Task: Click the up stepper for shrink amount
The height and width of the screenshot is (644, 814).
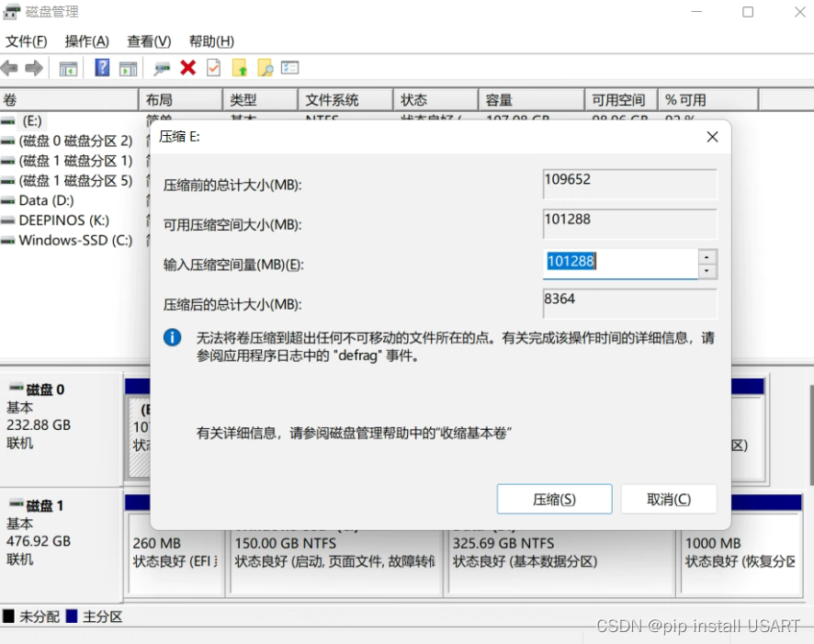Action: [x=707, y=257]
